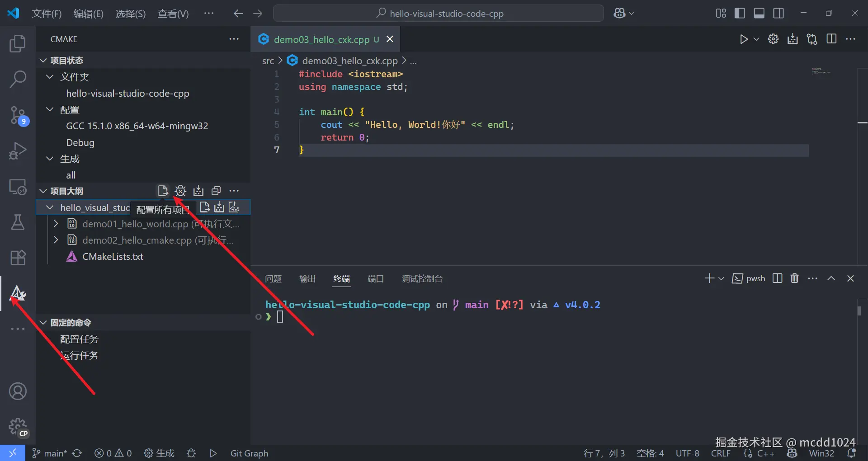This screenshot has width=868, height=461.
Task: Click the build icon in 项目大纲 header
Action: (198, 191)
